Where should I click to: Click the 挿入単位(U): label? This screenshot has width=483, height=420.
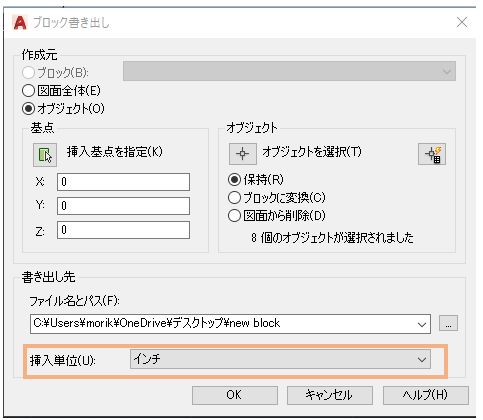click(x=63, y=360)
